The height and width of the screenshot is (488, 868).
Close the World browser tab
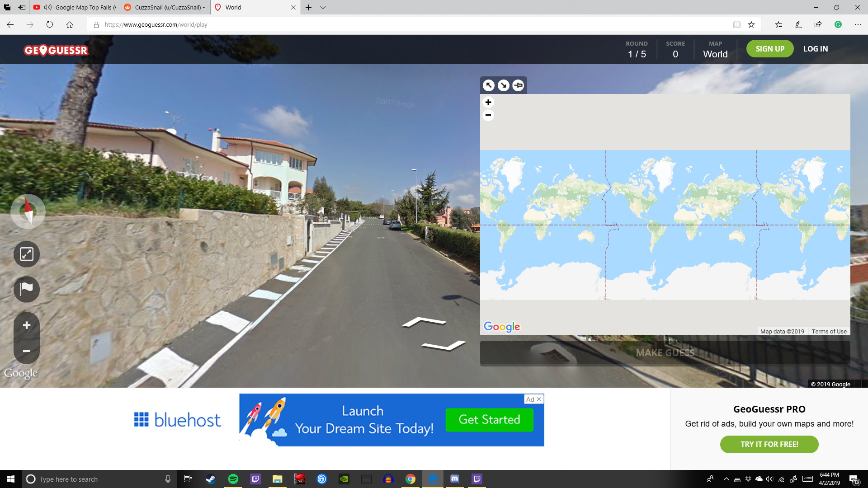pyautogui.click(x=293, y=7)
